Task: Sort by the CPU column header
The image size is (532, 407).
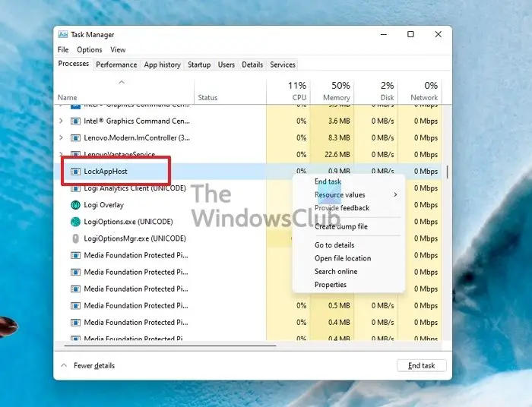Action: [x=288, y=92]
